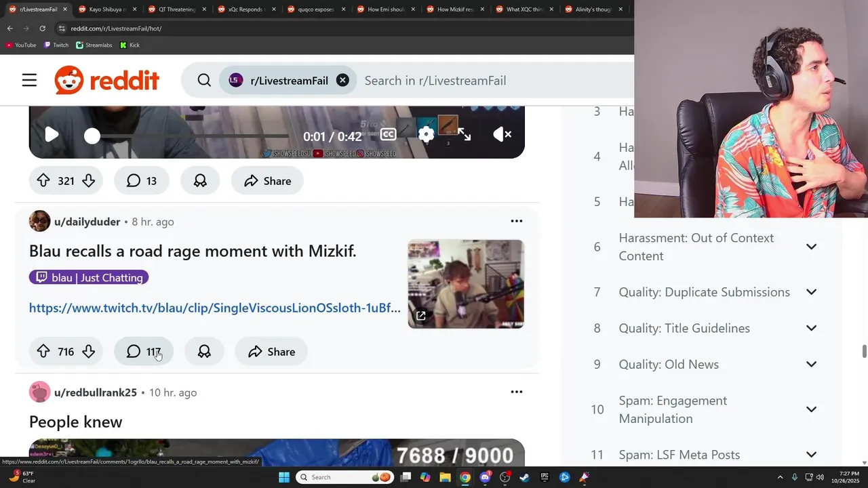This screenshot has width=868, height=488.
Task: Open the Twitch bookmark
Action: coord(56,45)
